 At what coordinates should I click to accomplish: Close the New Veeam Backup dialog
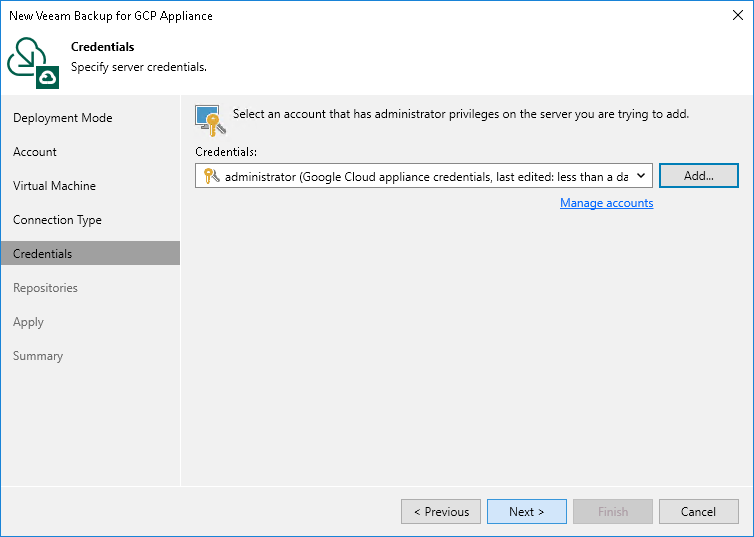738,15
